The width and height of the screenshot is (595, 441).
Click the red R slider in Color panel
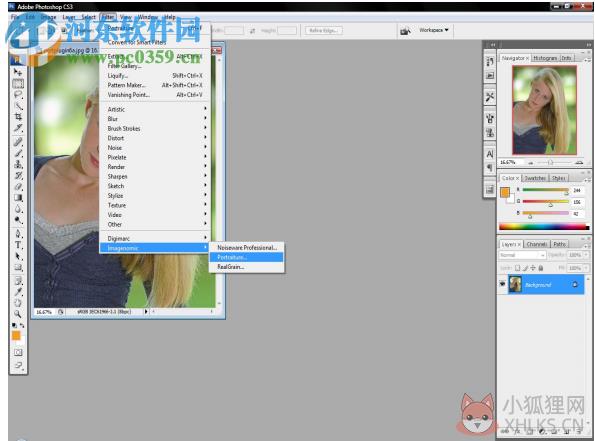[546, 190]
